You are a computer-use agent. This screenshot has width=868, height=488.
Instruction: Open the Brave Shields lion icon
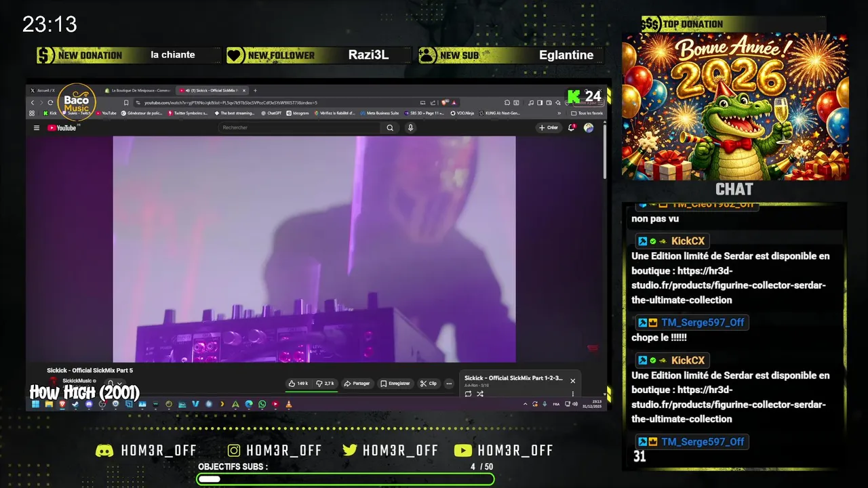[x=445, y=102]
